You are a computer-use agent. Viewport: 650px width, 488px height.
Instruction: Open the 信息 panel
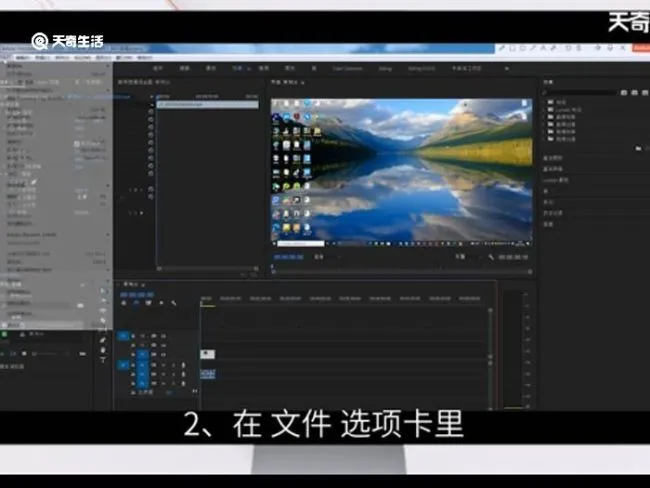[548, 224]
